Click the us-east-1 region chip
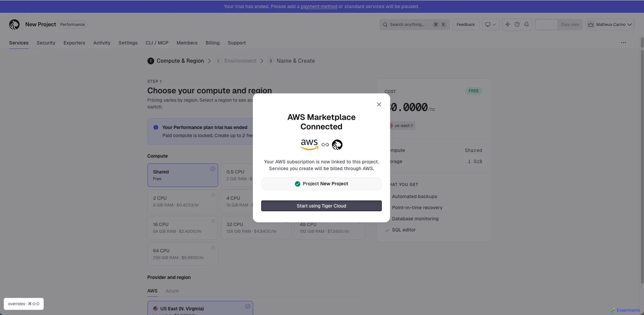 (x=403, y=126)
